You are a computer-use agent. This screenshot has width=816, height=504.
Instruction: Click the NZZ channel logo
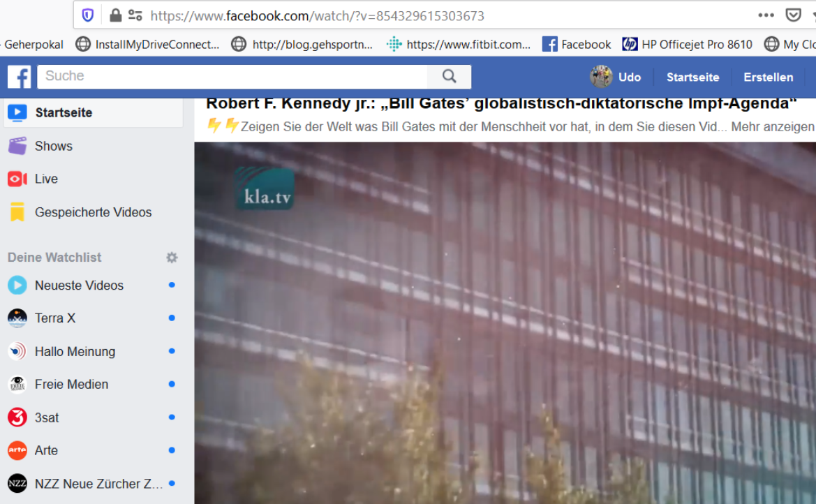(17, 484)
